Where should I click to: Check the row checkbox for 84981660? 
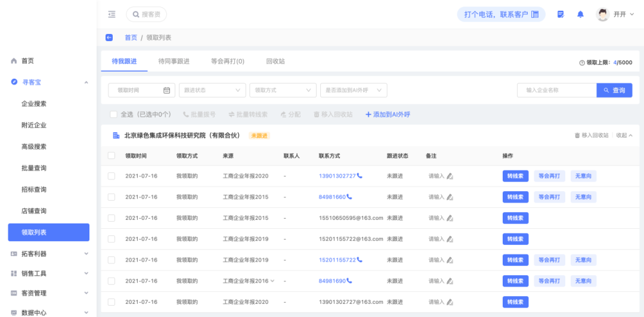(x=112, y=197)
